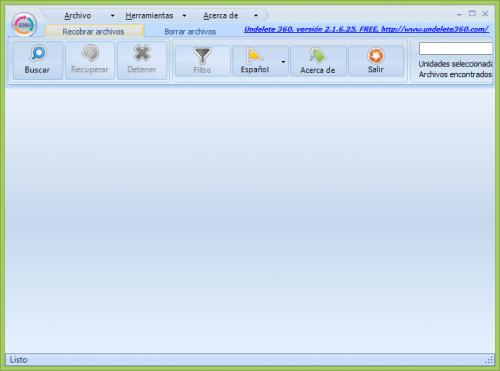The width and height of the screenshot is (500, 371).
Task: Expand the Herramientas menu dropdown arrow
Action: click(184, 16)
